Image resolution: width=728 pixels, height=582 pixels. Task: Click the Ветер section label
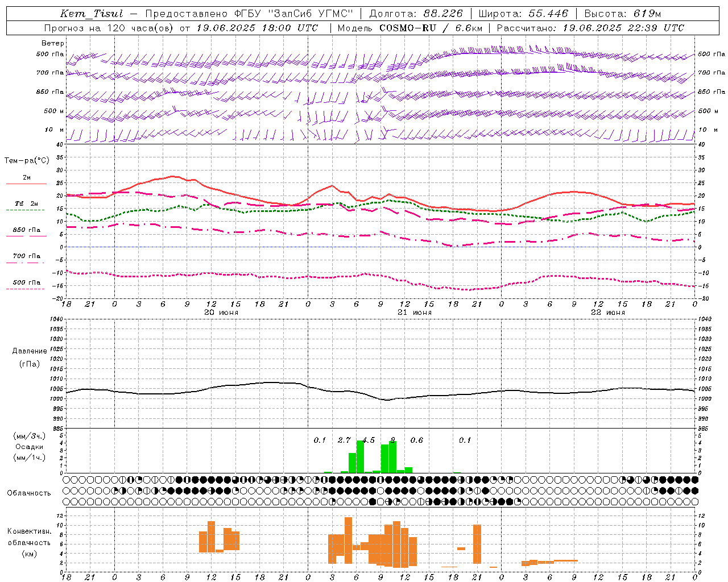click(x=53, y=43)
